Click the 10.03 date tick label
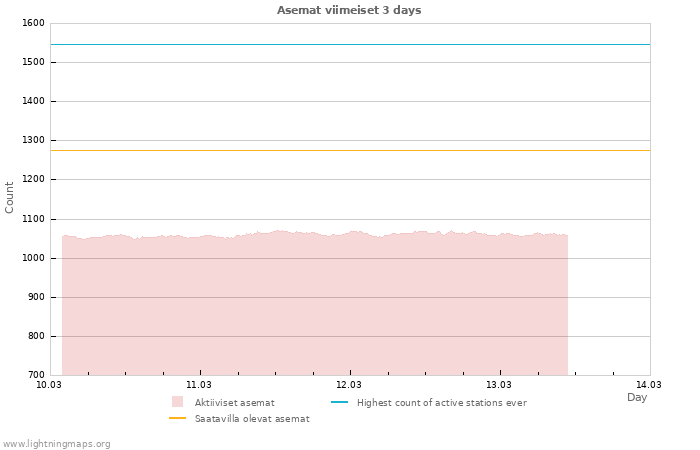The height and width of the screenshot is (450, 700). click(49, 384)
